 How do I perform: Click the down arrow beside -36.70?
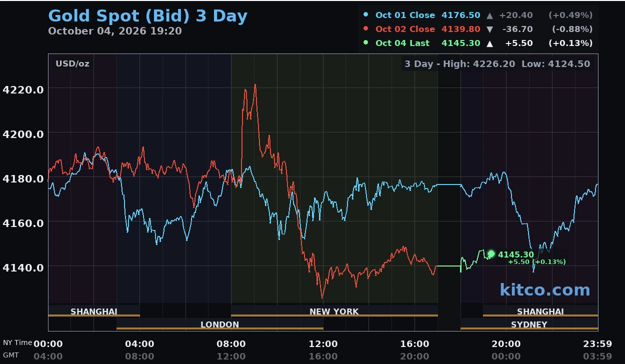(490, 29)
